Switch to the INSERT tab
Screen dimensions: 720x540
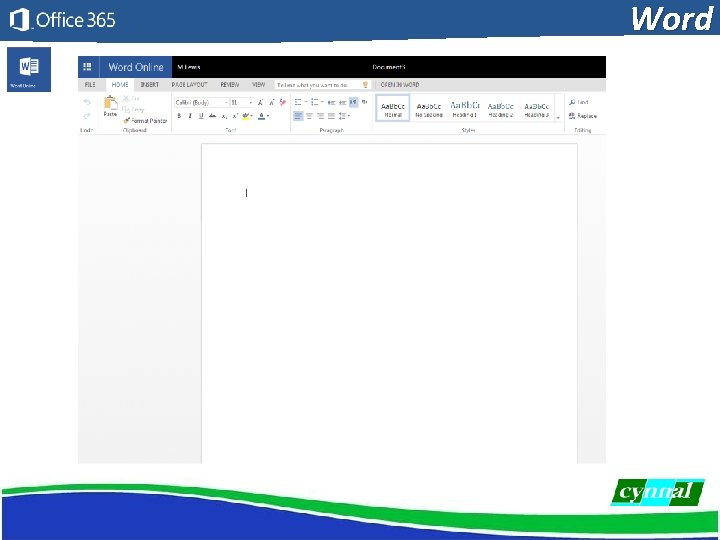click(150, 85)
